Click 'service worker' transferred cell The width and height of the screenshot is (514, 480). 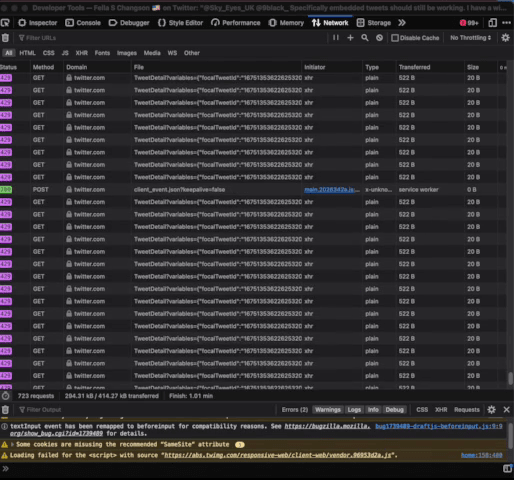419,190
